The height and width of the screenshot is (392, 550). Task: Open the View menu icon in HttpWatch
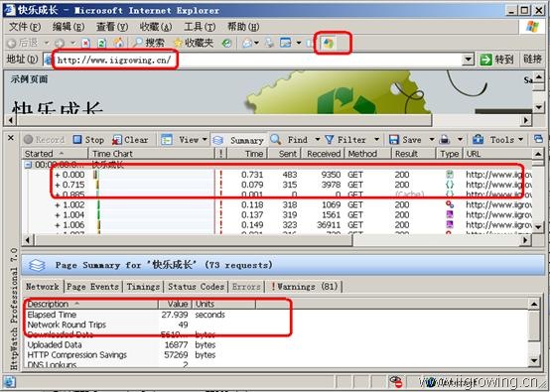click(x=167, y=140)
